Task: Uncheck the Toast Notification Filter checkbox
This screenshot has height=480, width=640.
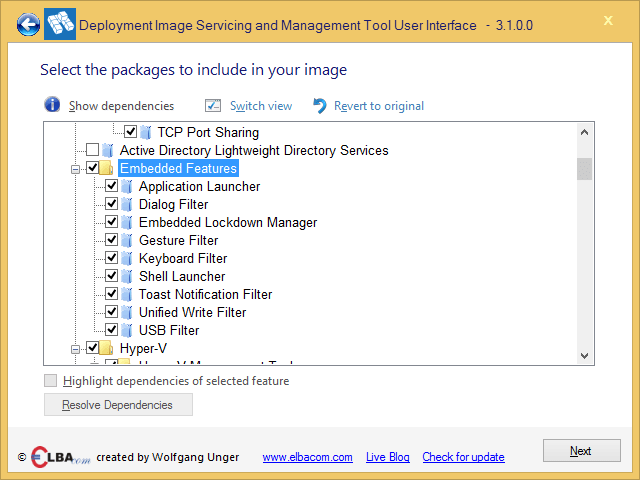Action: [111, 293]
